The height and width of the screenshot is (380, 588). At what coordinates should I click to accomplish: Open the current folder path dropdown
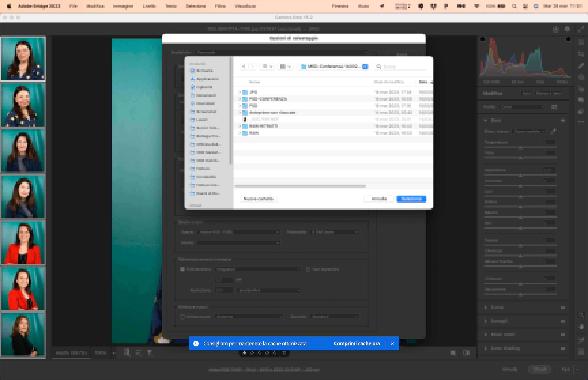tap(365, 67)
